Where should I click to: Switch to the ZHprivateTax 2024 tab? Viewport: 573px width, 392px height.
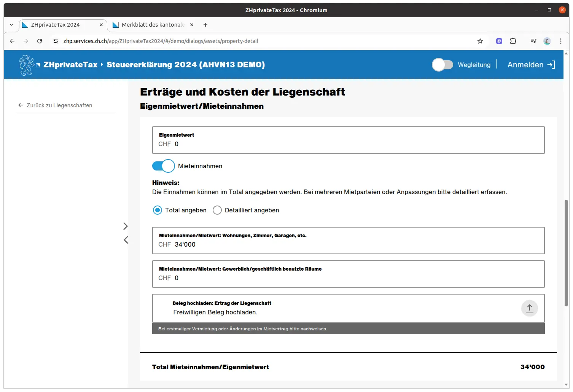tap(63, 25)
